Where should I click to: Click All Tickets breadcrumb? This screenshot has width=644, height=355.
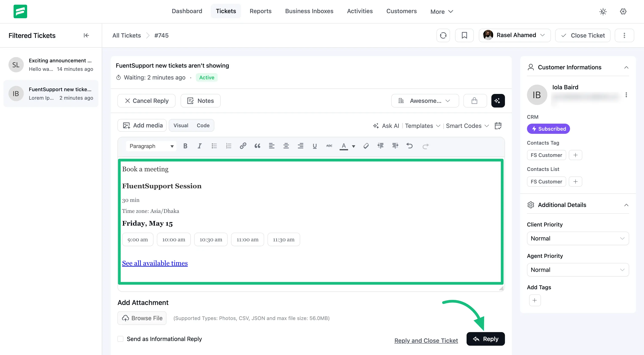pos(127,36)
